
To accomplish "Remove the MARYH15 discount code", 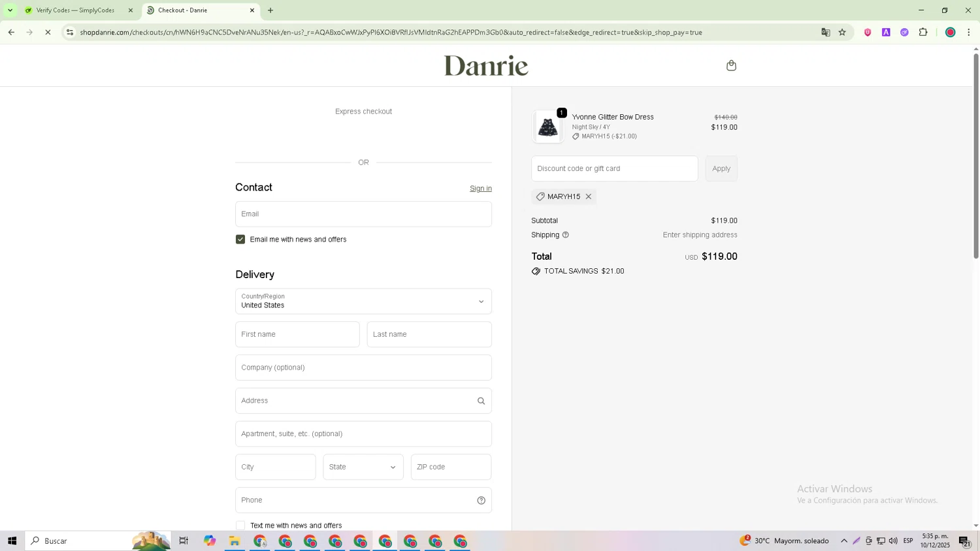I will [x=588, y=197].
